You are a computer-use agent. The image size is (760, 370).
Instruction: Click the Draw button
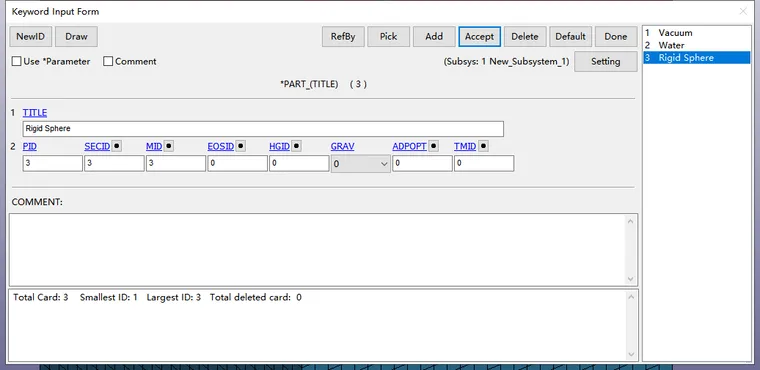pyautogui.click(x=77, y=36)
